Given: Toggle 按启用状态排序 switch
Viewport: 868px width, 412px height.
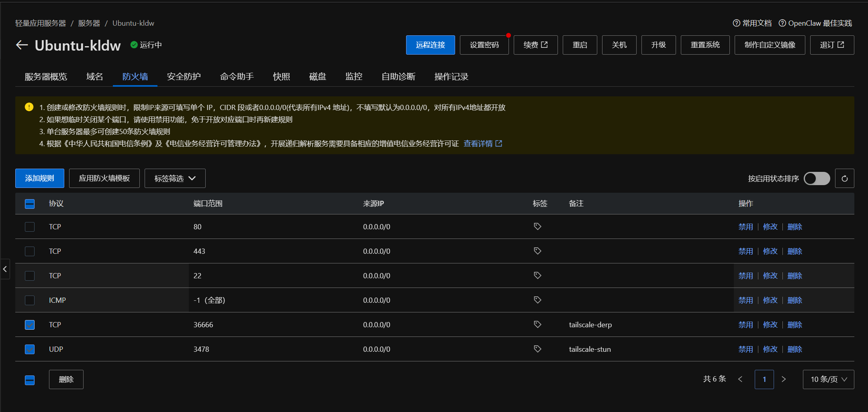Looking at the screenshot, I should (817, 179).
